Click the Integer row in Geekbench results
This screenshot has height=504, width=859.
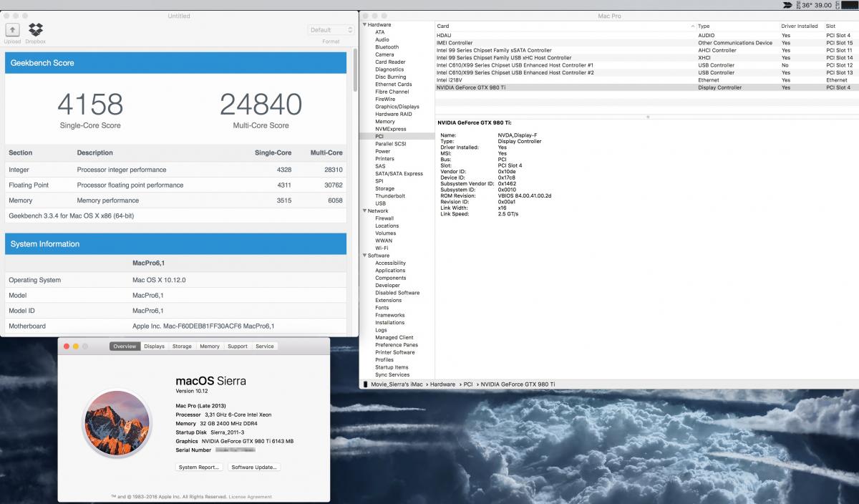(x=176, y=170)
